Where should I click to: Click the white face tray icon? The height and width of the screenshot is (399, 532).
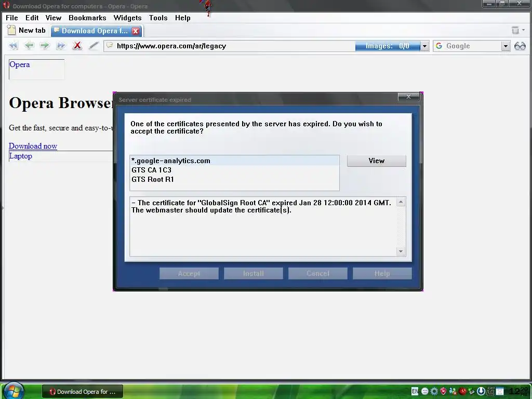coord(425,391)
